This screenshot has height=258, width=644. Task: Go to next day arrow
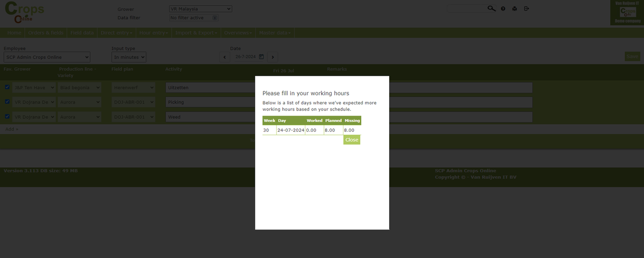[x=273, y=56]
